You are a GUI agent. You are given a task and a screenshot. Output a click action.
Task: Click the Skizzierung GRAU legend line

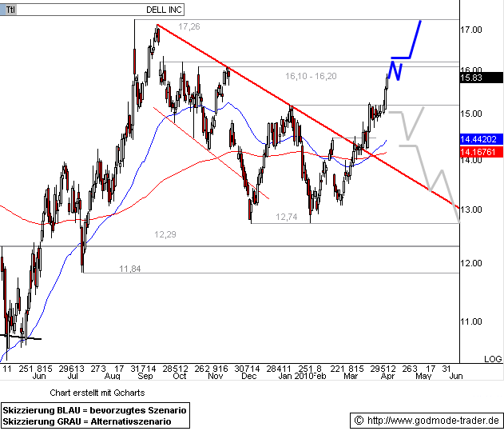tap(87, 421)
